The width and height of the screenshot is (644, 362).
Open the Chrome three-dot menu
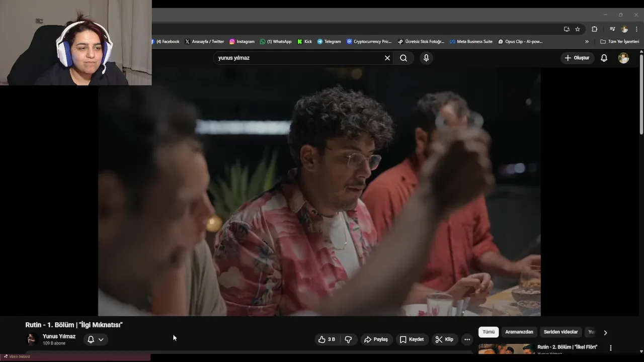point(636,29)
